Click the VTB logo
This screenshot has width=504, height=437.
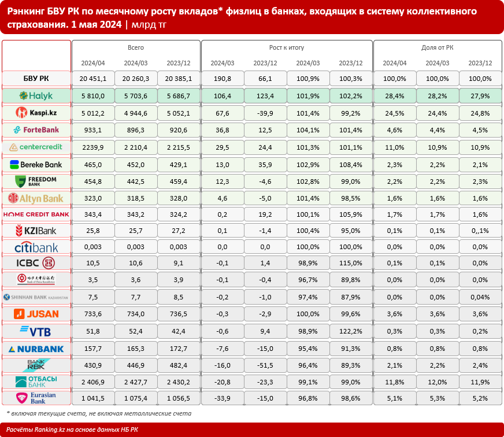pyautogui.click(x=36, y=331)
